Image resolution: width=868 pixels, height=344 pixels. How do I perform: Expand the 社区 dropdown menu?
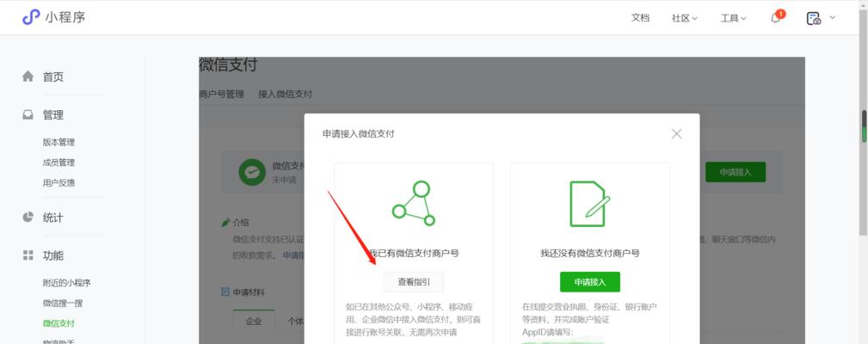click(x=684, y=18)
